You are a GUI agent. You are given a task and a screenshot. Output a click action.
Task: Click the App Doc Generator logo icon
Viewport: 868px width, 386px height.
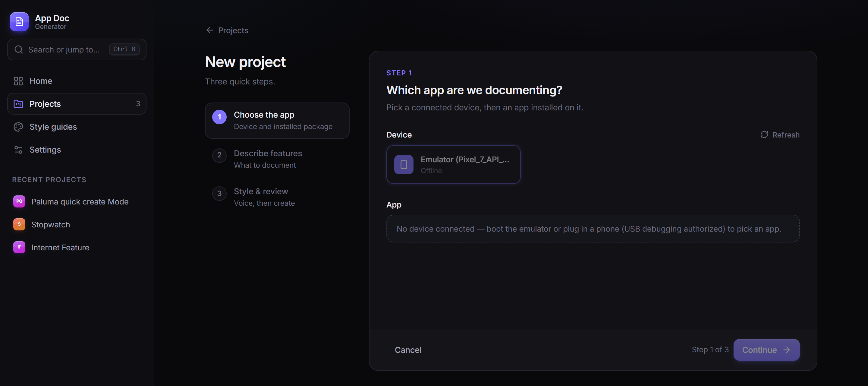pyautogui.click(x=19, y=22)
